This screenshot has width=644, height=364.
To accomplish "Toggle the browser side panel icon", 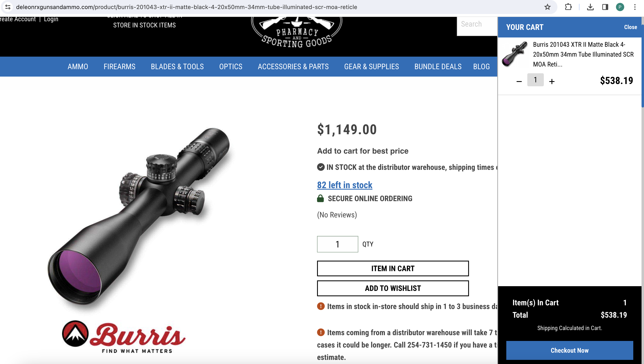I will [x=605, y=7].
